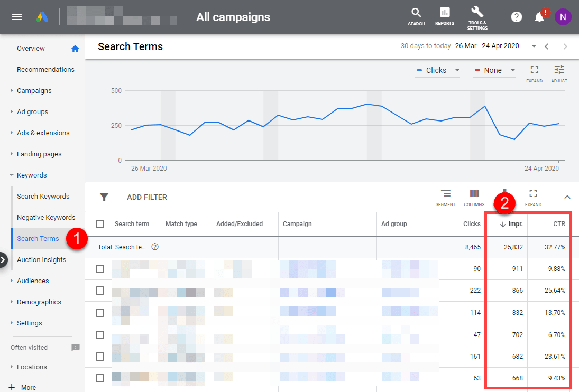The image size is (579, 392).
Task: Click the plus More icon
Action: [12, 387]
